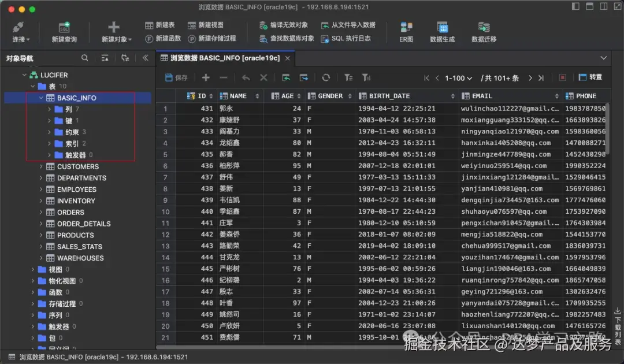This screenshot has width=624, height=364.
Task: Click 新建表 to create a table
Action: click(x=160, y=25)
